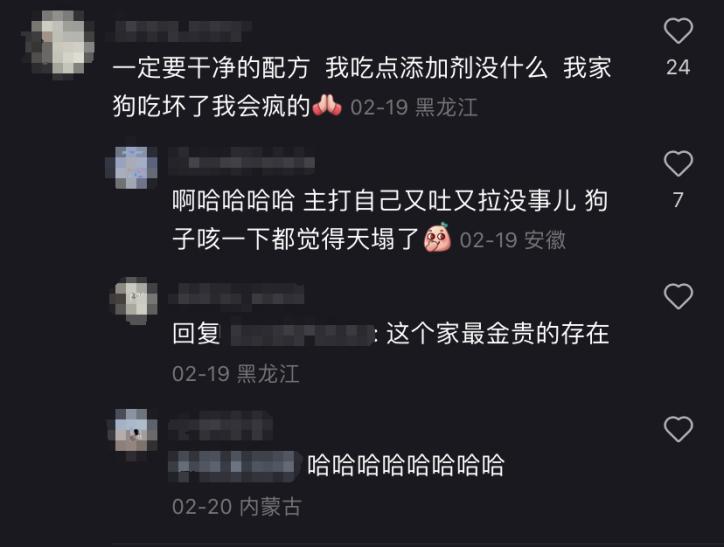This screenshot has width=724, height=547.
Task: Open the blurred mention before 哈哈哈哈哈哈哈哈
Action: click(x=233, y=466)
